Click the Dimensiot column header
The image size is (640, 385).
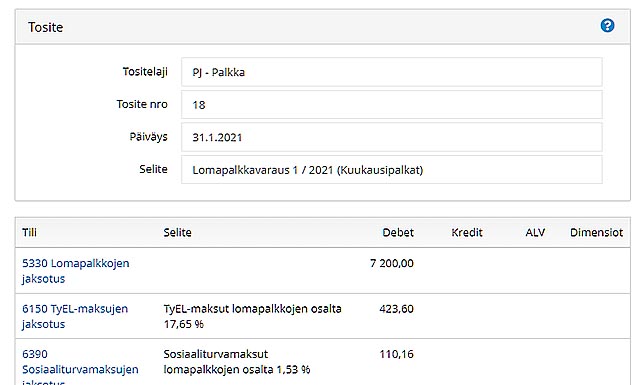click(x=596, y=232)
